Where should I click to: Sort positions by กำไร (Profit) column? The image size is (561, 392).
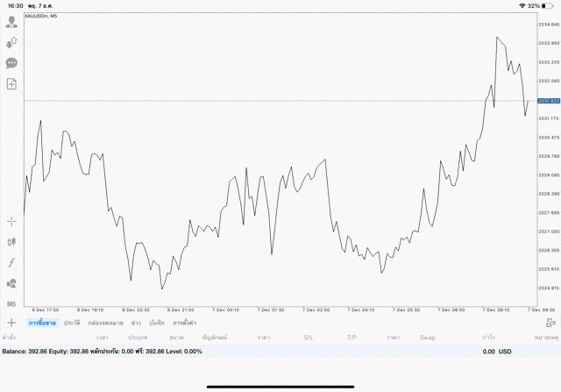[486, 337]
